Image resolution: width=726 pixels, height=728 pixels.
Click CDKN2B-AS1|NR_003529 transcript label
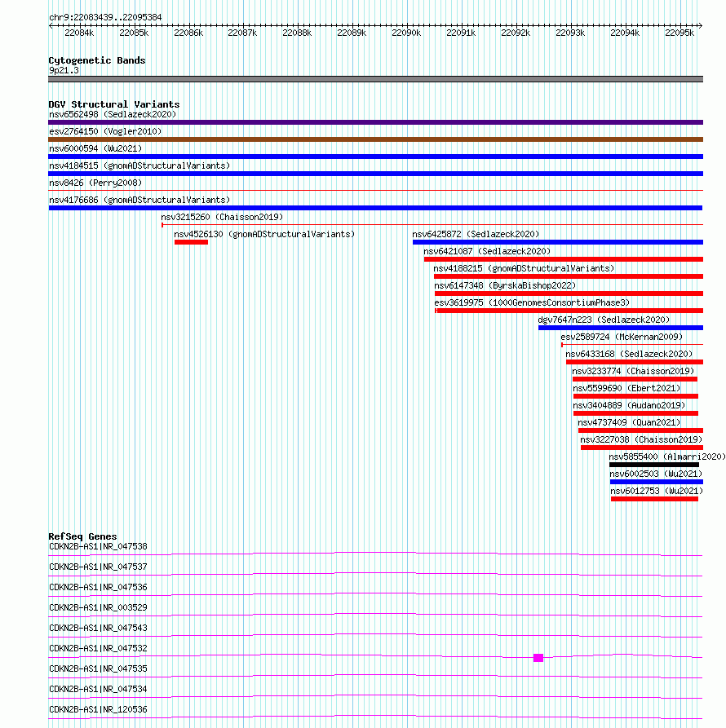click(x=98, y=607)
